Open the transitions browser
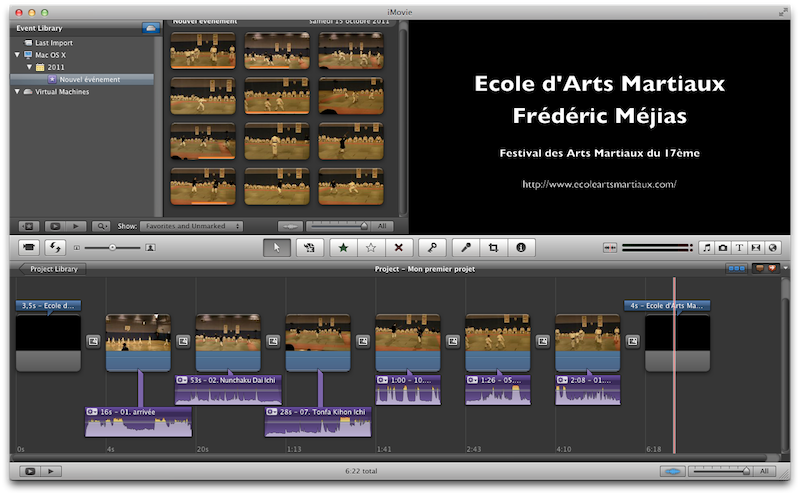The image size is (800, 495). [x=756, y=248]
